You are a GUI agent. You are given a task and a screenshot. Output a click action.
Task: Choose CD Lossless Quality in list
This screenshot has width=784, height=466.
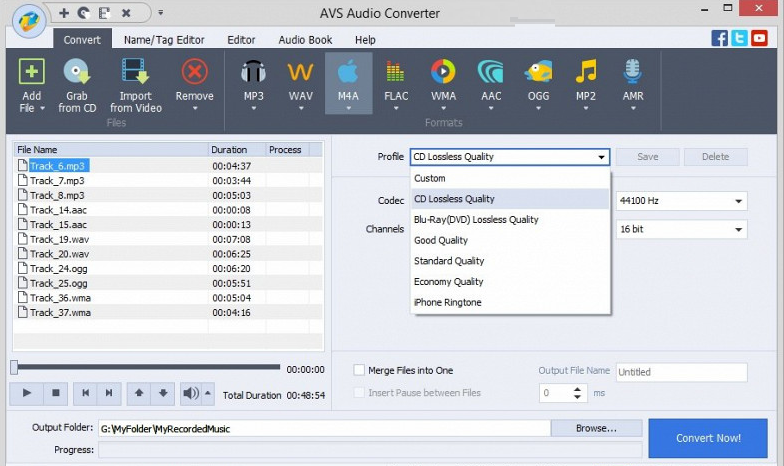(x=510, y=198)
